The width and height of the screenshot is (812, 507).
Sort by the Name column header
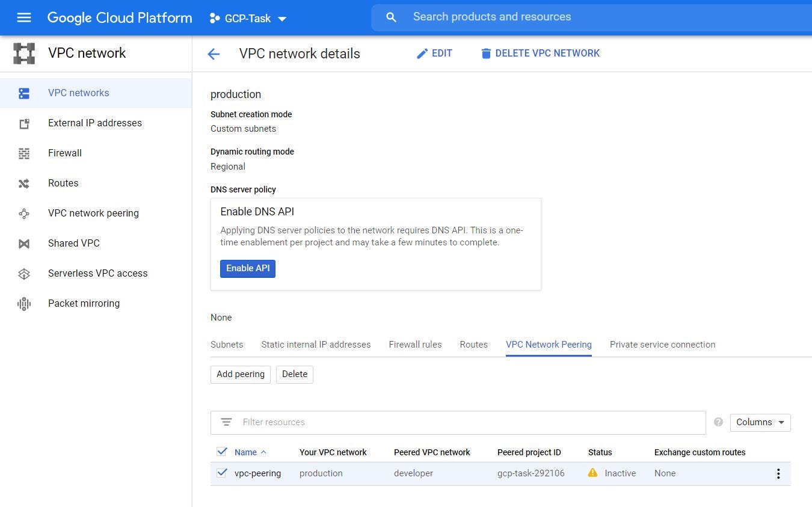click(245, 452)
